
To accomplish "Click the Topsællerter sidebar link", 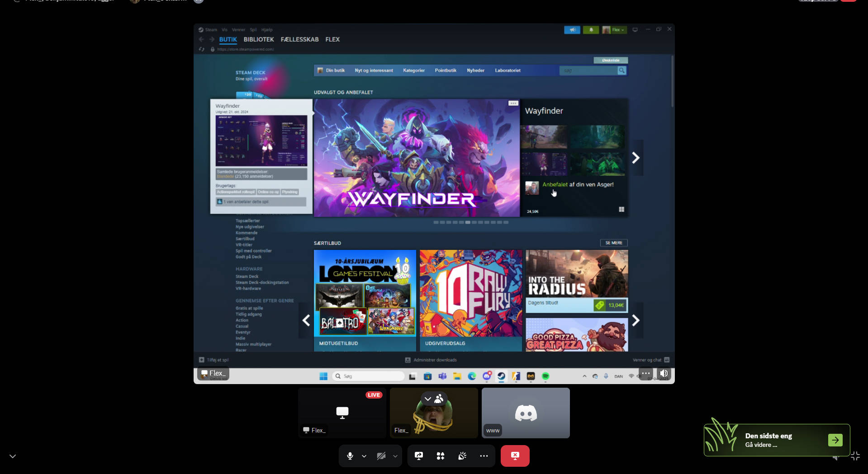I will click(247, 221).
